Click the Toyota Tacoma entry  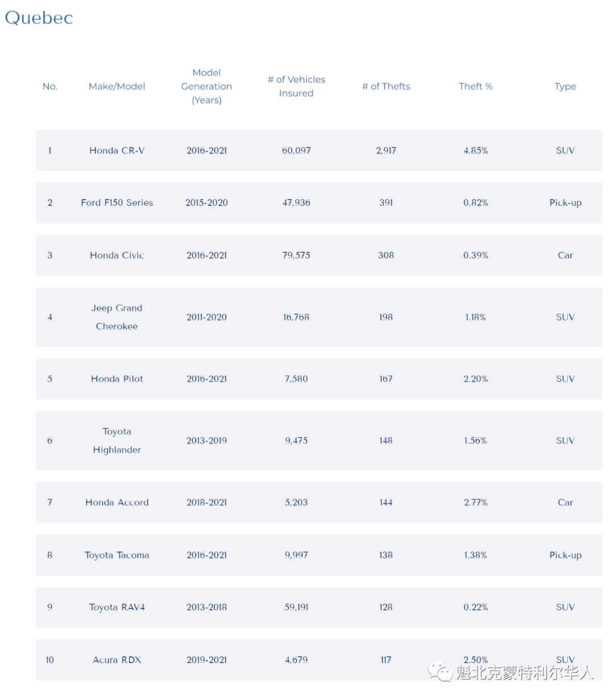click(117, 555)
